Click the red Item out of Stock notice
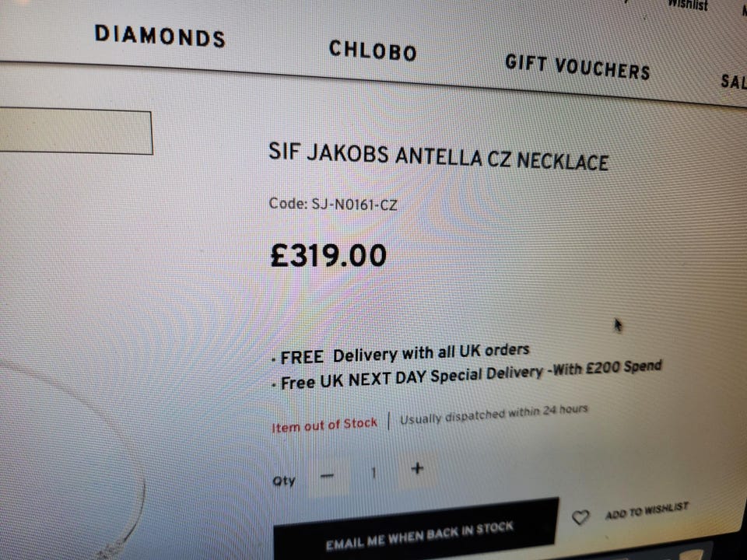The height and width of the screenshot is (560, 747). (324, 425)
